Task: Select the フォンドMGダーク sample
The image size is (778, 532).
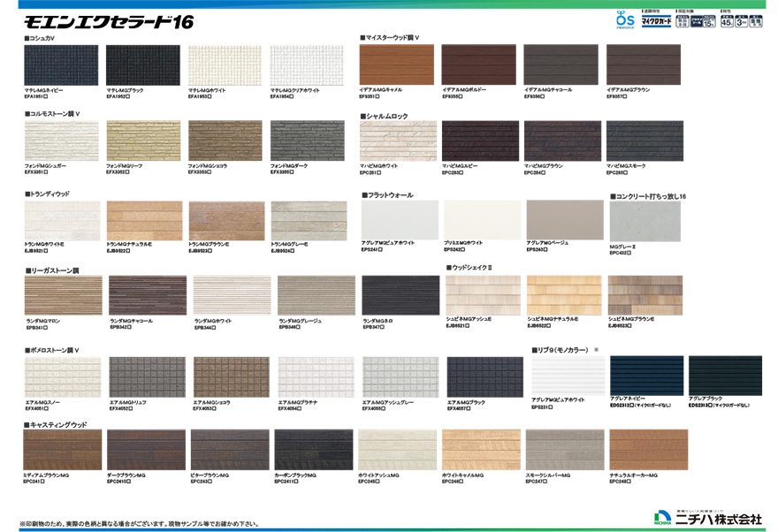Action: pyautogui.click(x=307, y=141)
